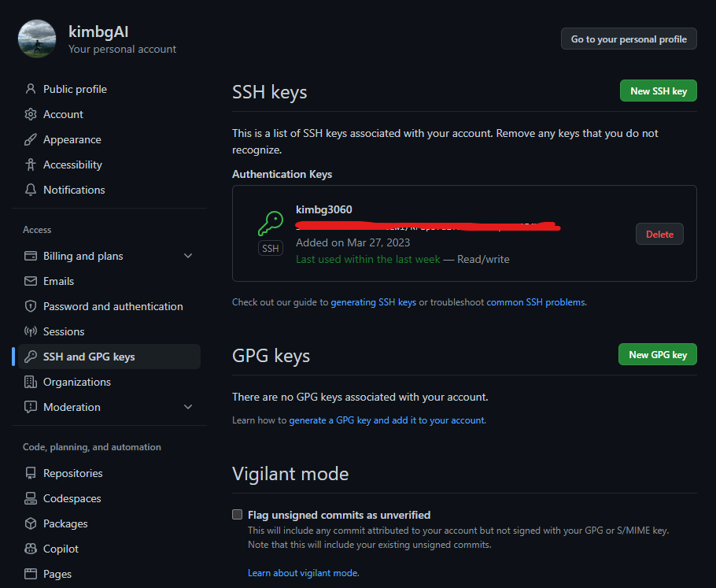Click the SSH badge label
The width and height of the screenshot is (716, 588).
[x=271, y=248]
